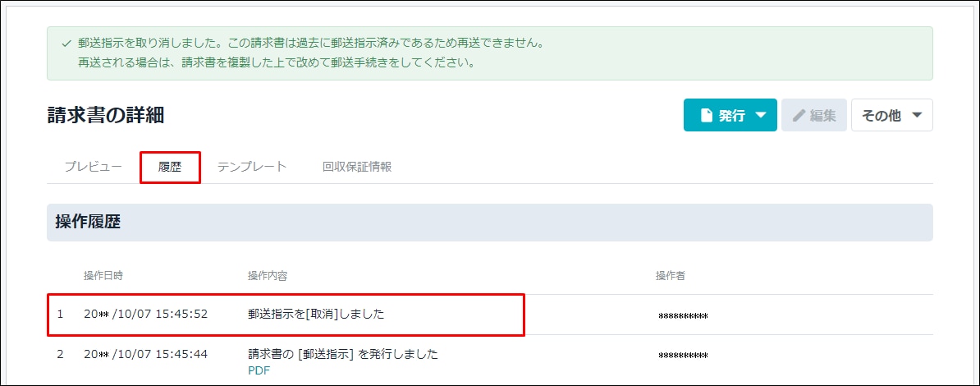Expand the その他 dropdown menu
This screenshot has width=980, height=386.
(892, 115)
